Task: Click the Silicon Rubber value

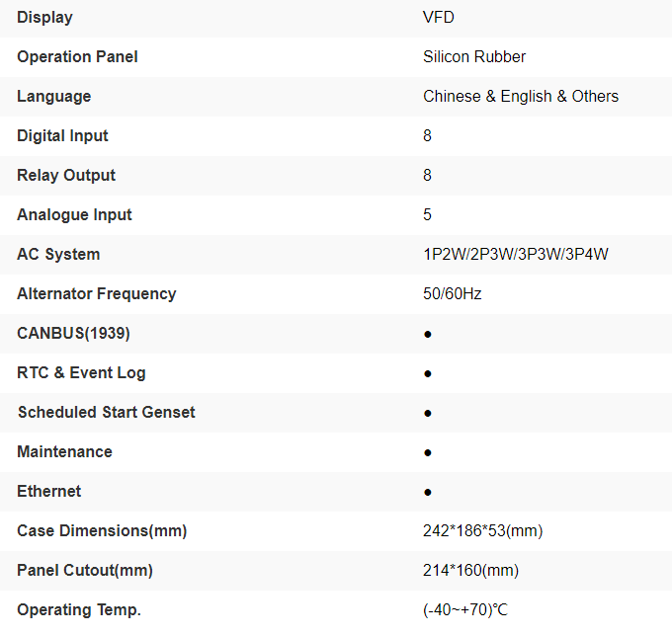Action: coord(474,56)
